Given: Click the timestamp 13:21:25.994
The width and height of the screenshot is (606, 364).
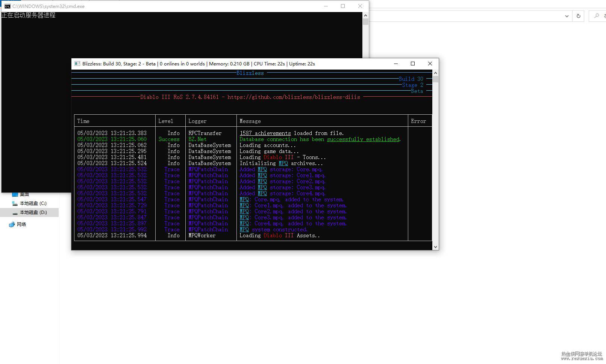Looking at the screenshot, I should [x=129, y=235].
